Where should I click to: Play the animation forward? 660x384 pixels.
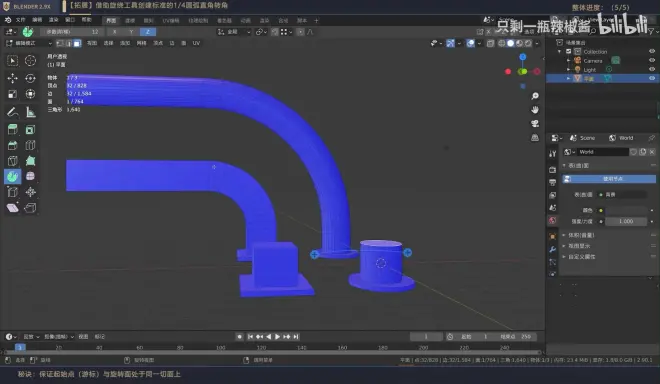click(x=277, y=336)
